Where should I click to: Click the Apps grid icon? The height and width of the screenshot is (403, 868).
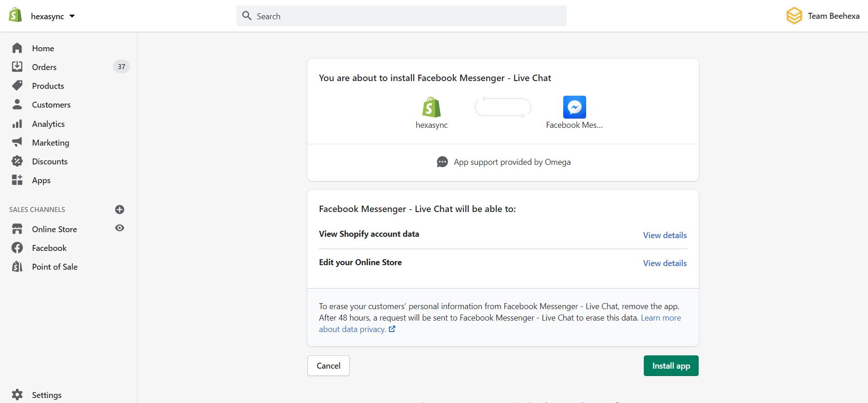[x=17, y=180]
